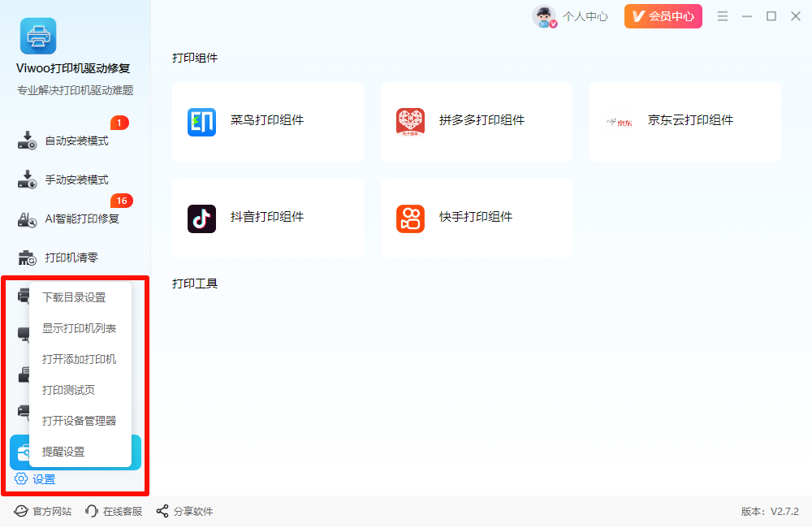
Task: Select 打开设备管理器 menu entry
Action: click(x=80, y=421)
